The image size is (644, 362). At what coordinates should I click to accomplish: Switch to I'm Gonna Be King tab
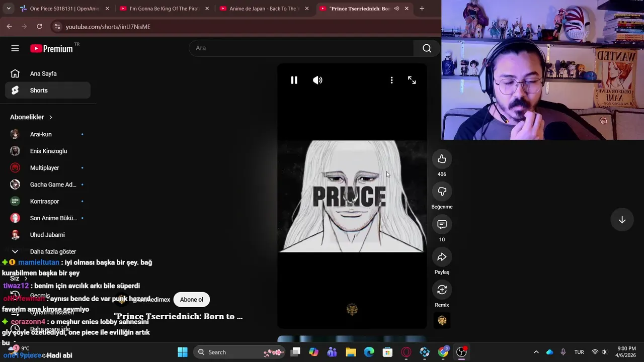[165, 9]
